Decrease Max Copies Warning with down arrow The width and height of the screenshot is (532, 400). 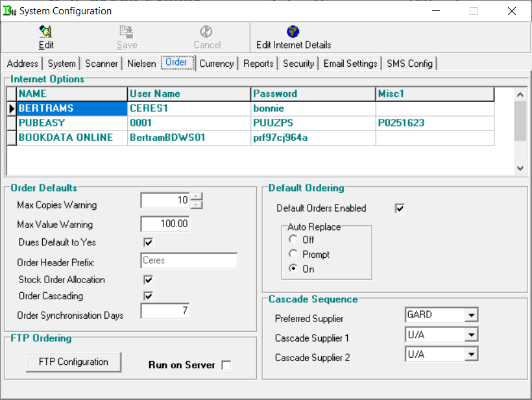coord(197,205)
